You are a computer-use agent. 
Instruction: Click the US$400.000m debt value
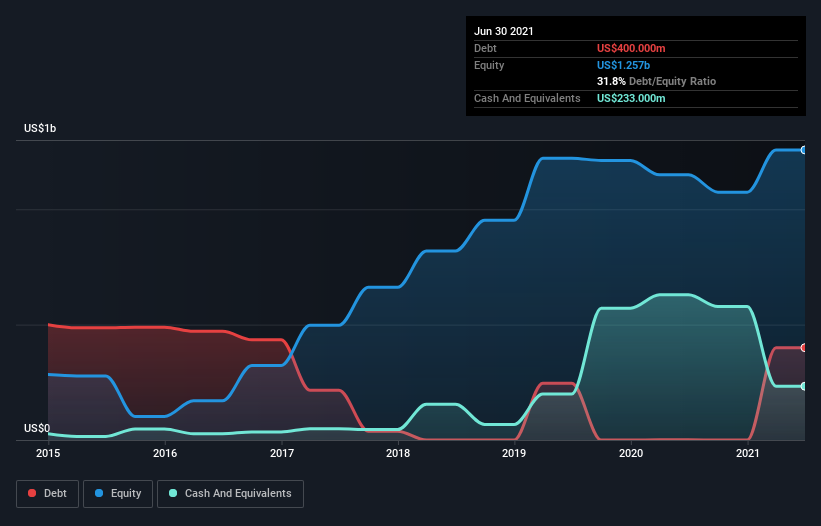point(631,48)
